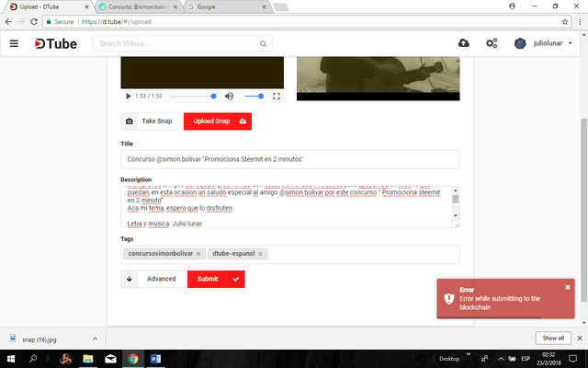The height and width of the screenshot is (368, 588).
Task: Click the snapshot thumbnail preview
Action: click(378, 78)
